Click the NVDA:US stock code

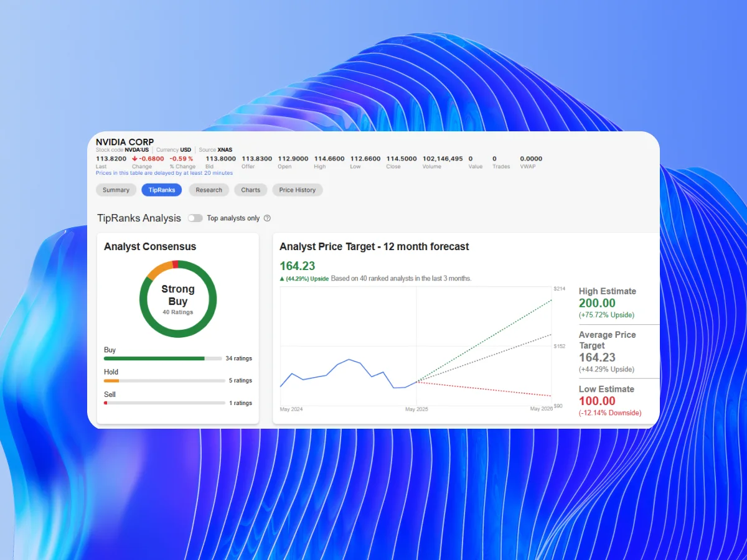(138, 149)
